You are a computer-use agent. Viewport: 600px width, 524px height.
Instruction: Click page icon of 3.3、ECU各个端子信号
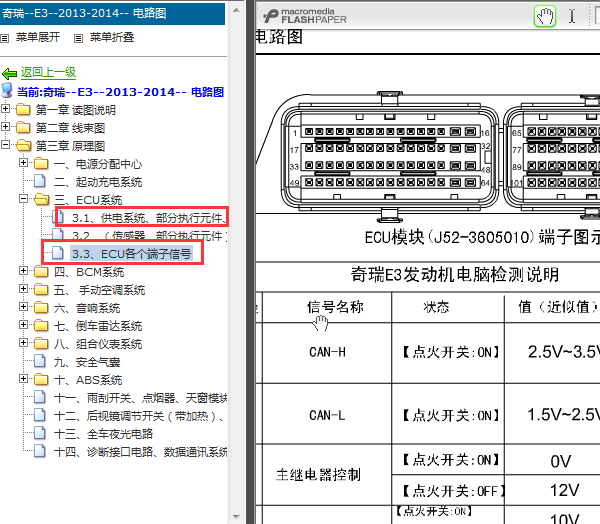[x=58, y=253]
